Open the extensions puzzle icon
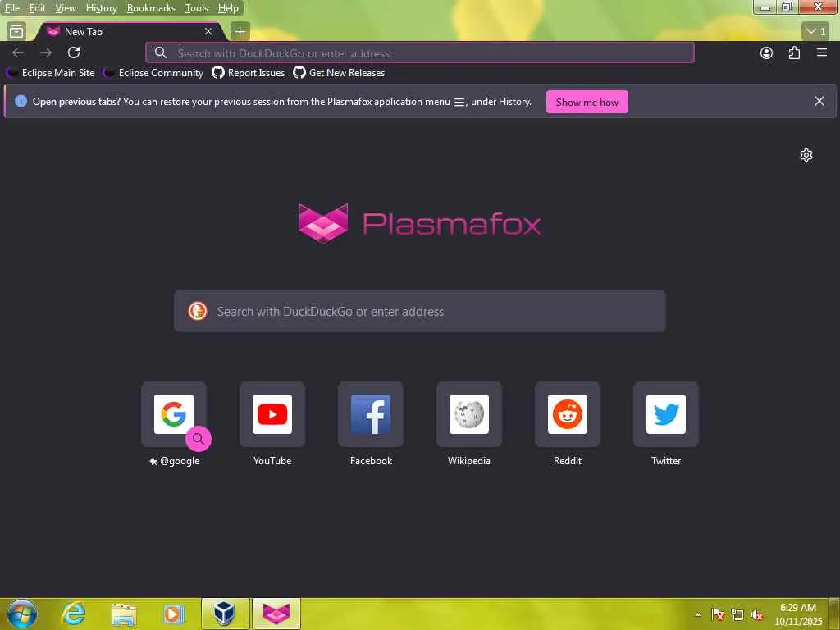840x630 pixels. [794, 52]
